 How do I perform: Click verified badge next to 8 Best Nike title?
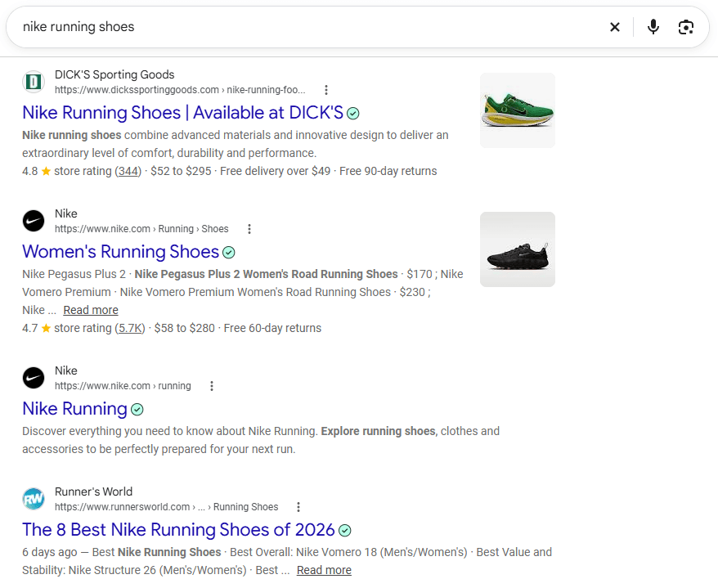coord(345,530)
